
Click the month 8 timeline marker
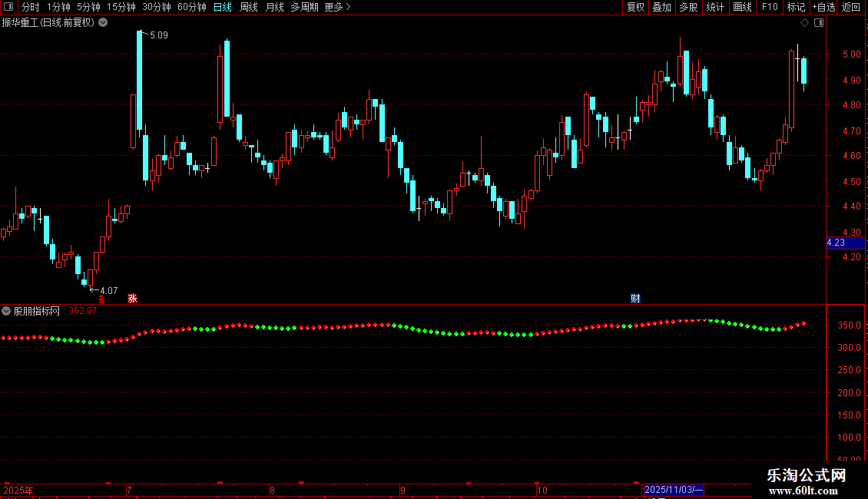click(272, 490)
